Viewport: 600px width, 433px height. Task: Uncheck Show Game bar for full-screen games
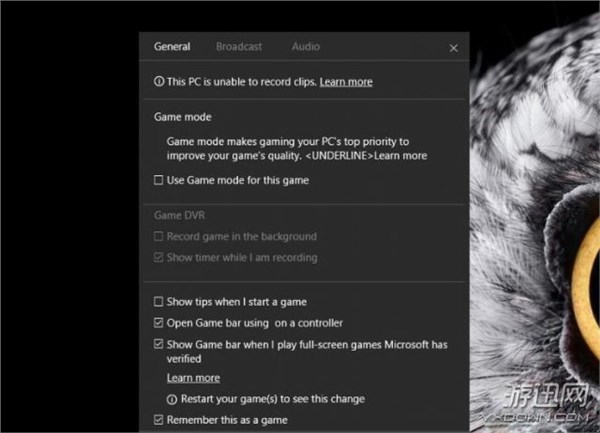[158, 344]
